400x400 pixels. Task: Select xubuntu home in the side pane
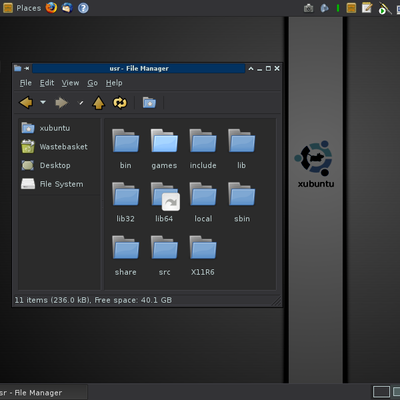click(x=59, y=128)
